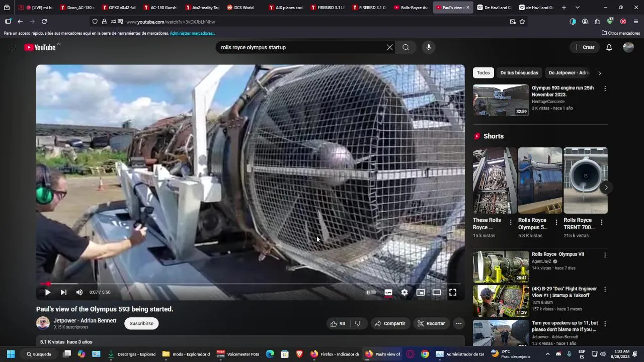Switch to AC-130 Gunship browser tab
The width and height of the screenshot is (644, 362).
[x=160, y=8]
